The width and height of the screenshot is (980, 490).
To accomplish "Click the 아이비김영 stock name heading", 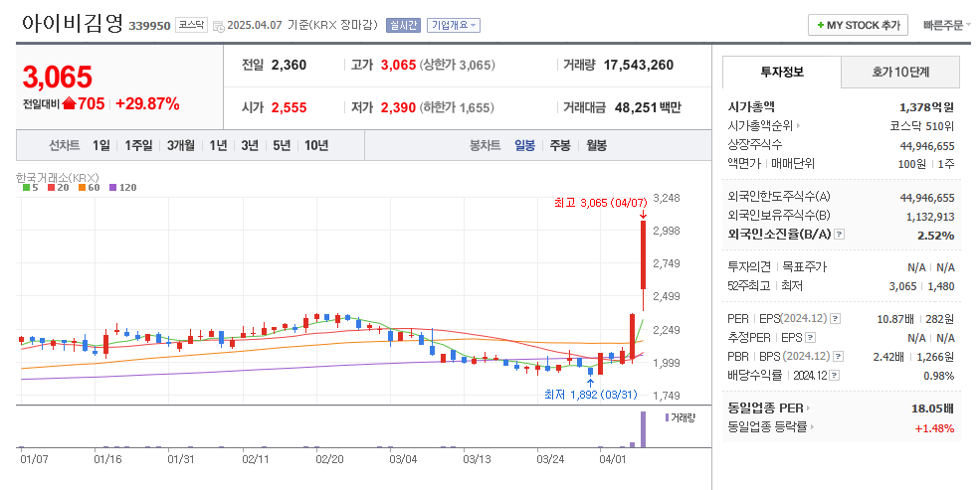I will pyautogui.click(x=72, y=24).
